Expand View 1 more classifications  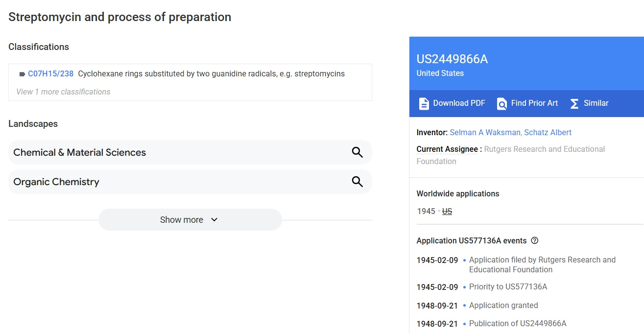[x=63, y=92]
